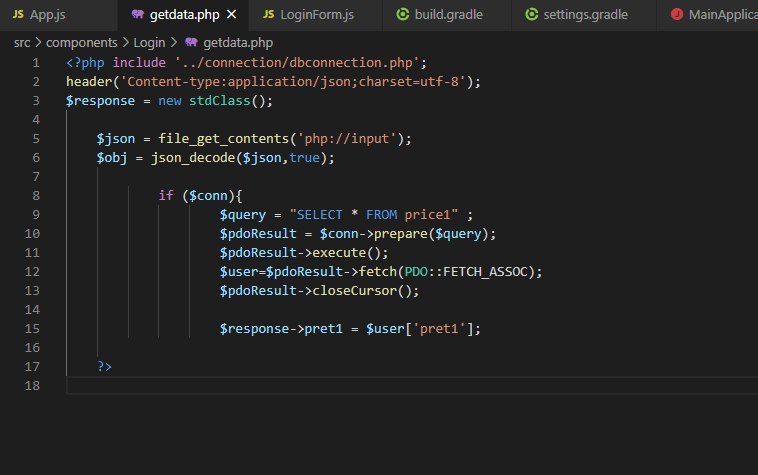Click FETCH_ASSOC constant on line 12

point(485,272)
